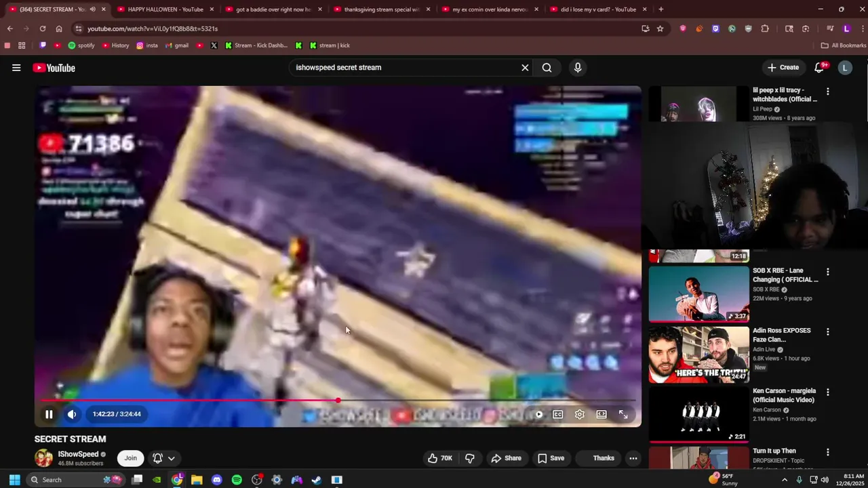Open the YouTube guide hamburger menu

coord(16,68)
